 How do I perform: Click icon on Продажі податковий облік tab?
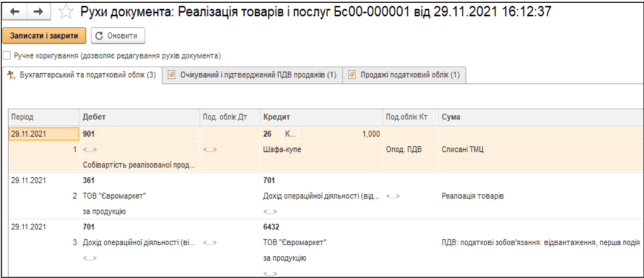click(x=352, y=75)
